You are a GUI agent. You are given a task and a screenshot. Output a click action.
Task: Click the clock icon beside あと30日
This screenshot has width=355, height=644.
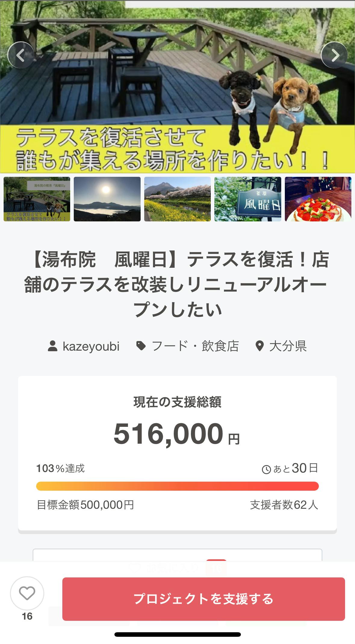tap(266, 469)
